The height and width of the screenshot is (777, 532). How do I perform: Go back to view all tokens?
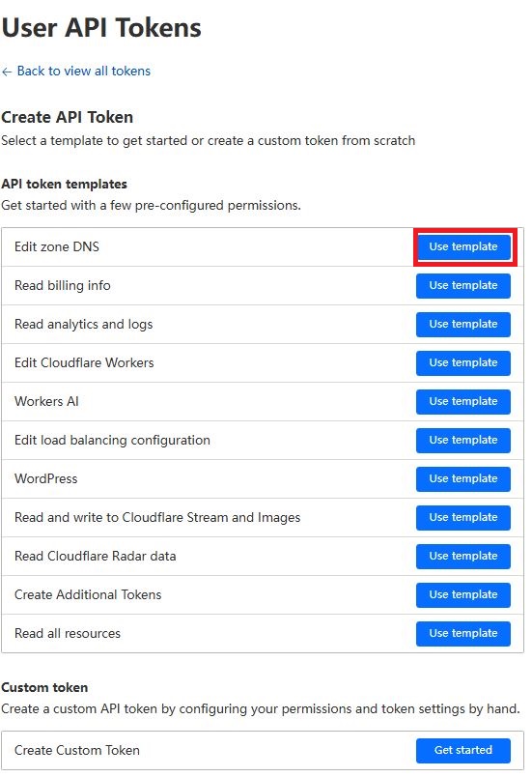coord(84,71)
